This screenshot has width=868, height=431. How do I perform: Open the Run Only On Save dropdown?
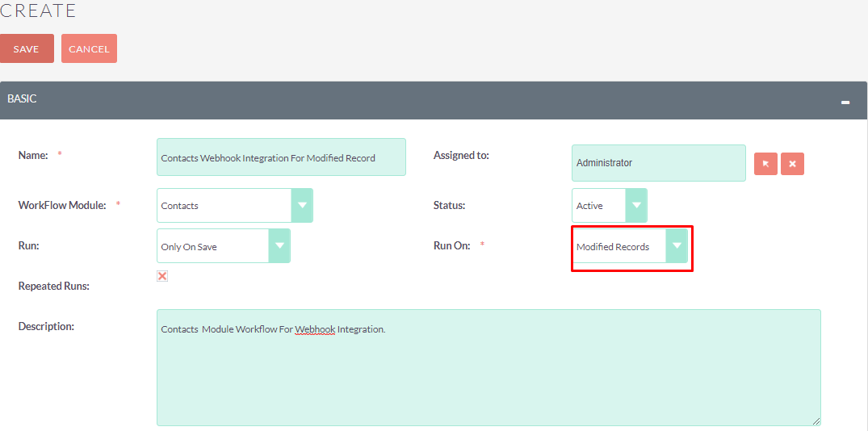pos(224,245)
